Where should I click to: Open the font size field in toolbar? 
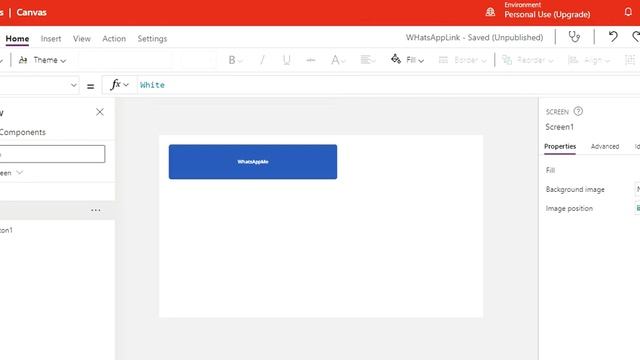click(x=198, y=60)
